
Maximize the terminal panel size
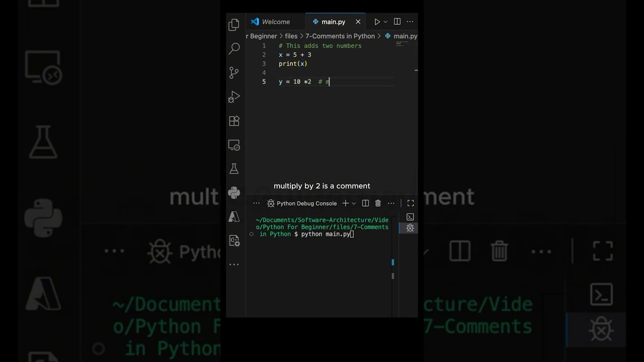tap(411, 203)
